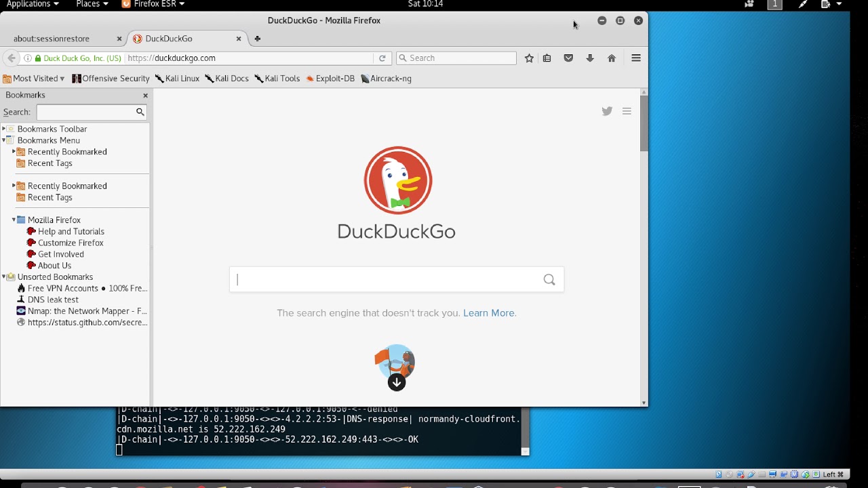Image resolution: width=868 pixels, height=488 pixels.
Task: Open the Pocket icon in toolbar
Action: click(x=568, y=58)
